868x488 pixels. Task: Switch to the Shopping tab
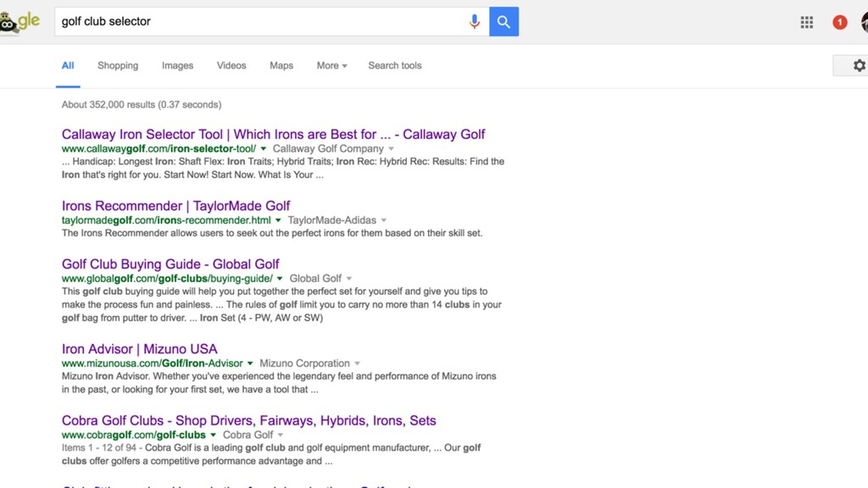tap(118, 65)
